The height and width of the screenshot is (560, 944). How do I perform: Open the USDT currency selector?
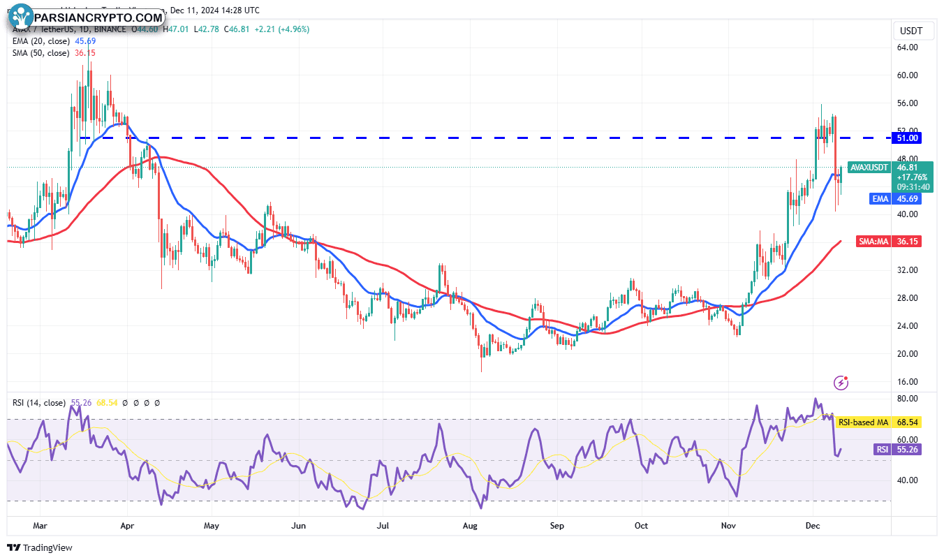912,31
